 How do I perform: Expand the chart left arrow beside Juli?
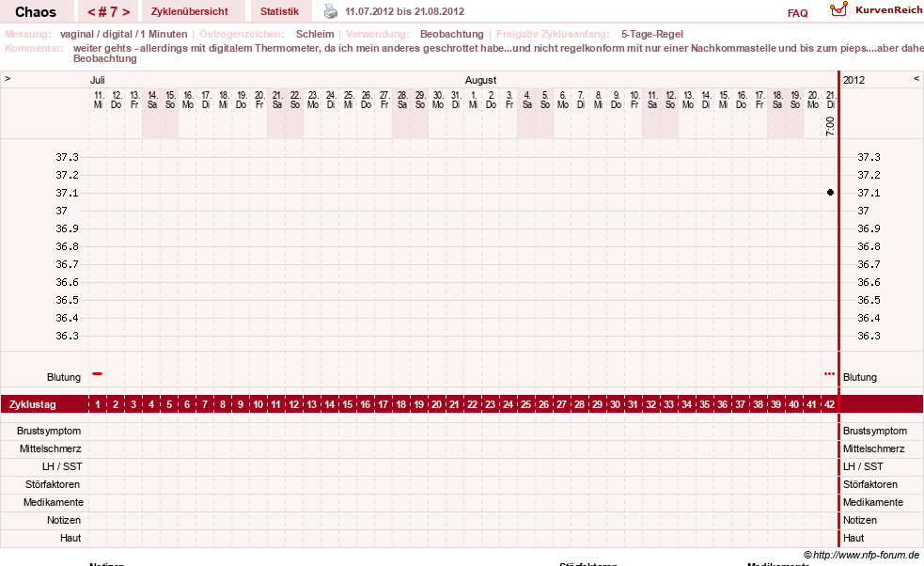[8, 78]
